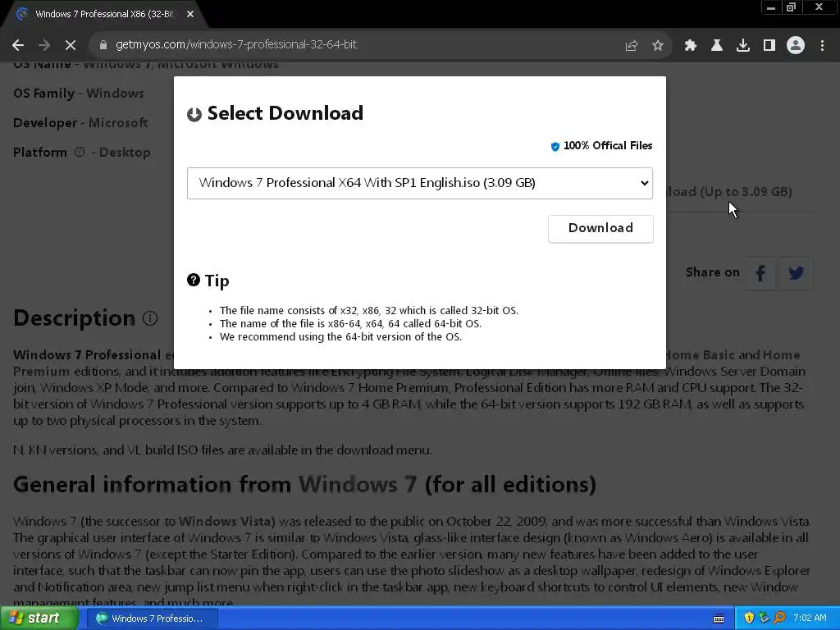Go back to the previous page
The height and width of the screenshot is (630, 840).
(18, 45)
